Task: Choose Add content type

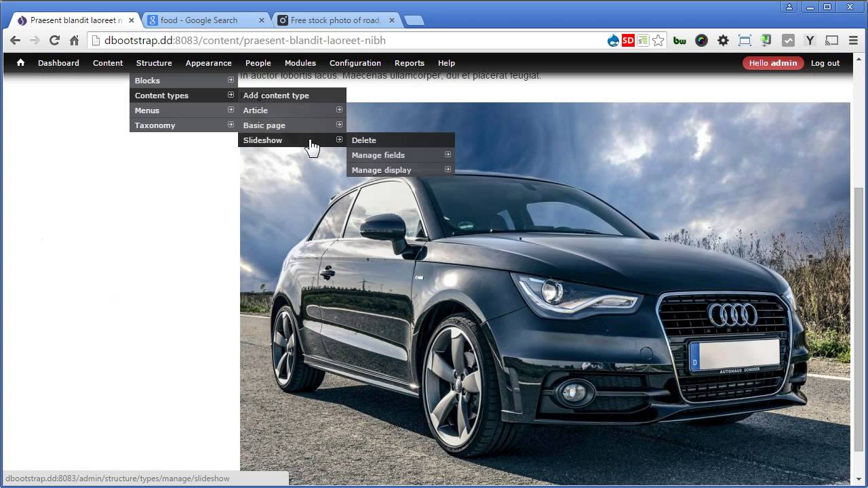Action: (x=292, y=96)
